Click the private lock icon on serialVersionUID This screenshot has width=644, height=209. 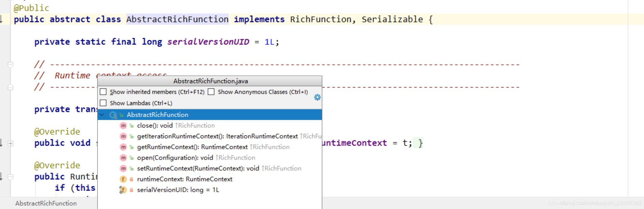[x=131, y=190]
